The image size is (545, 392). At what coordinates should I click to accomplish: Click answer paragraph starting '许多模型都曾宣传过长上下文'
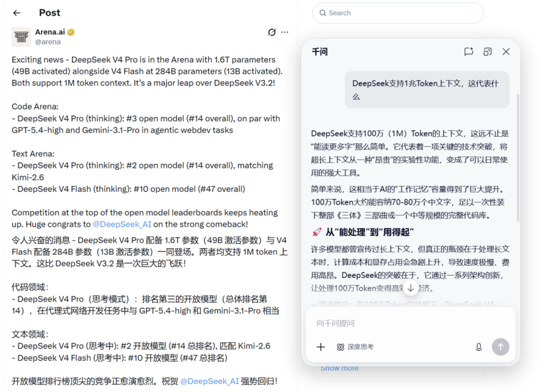410,269
